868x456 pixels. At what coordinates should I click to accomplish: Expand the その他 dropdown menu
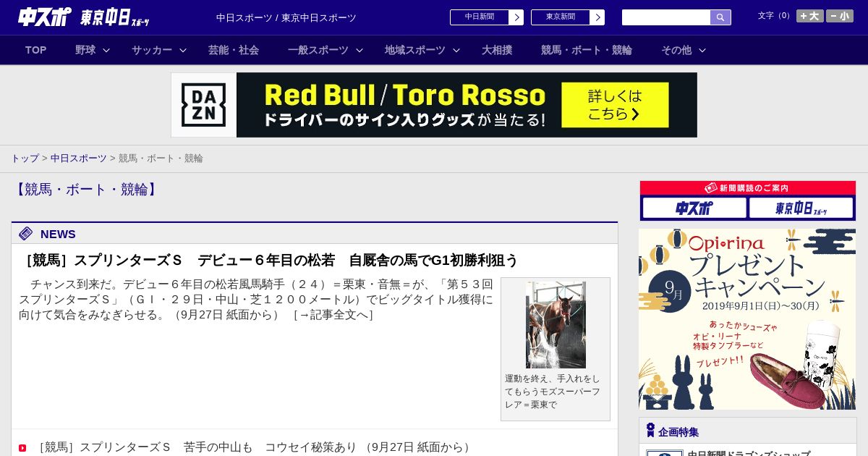[x=684, y=50]
